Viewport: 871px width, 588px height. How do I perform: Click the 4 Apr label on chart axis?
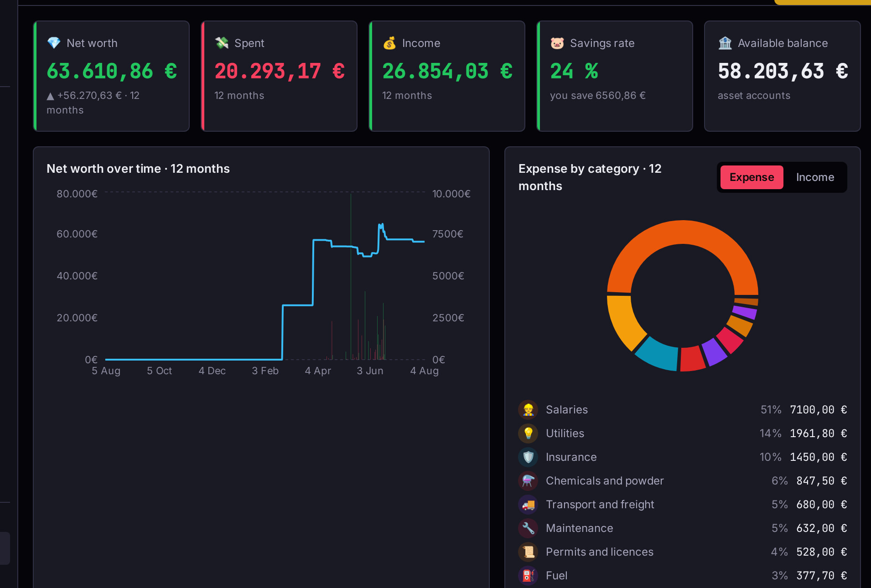318,371
